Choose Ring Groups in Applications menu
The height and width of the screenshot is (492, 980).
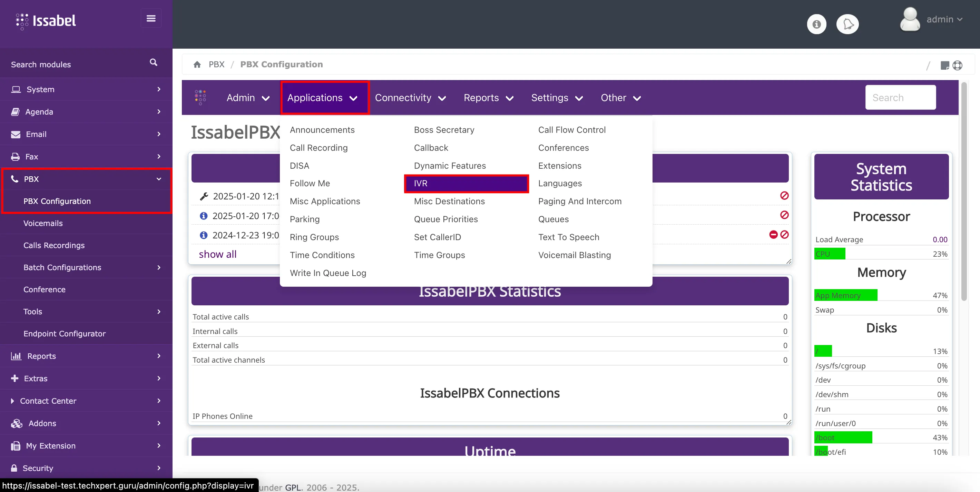314,237
